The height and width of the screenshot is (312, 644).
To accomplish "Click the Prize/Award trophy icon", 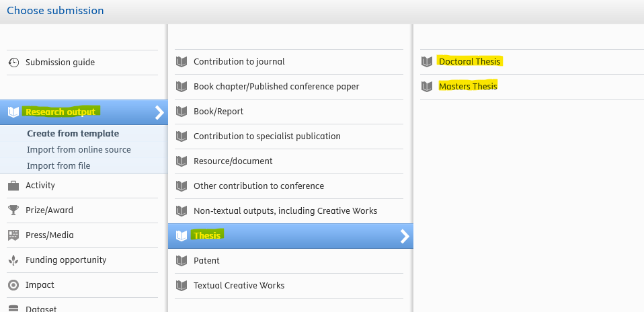I will point(13,210).
